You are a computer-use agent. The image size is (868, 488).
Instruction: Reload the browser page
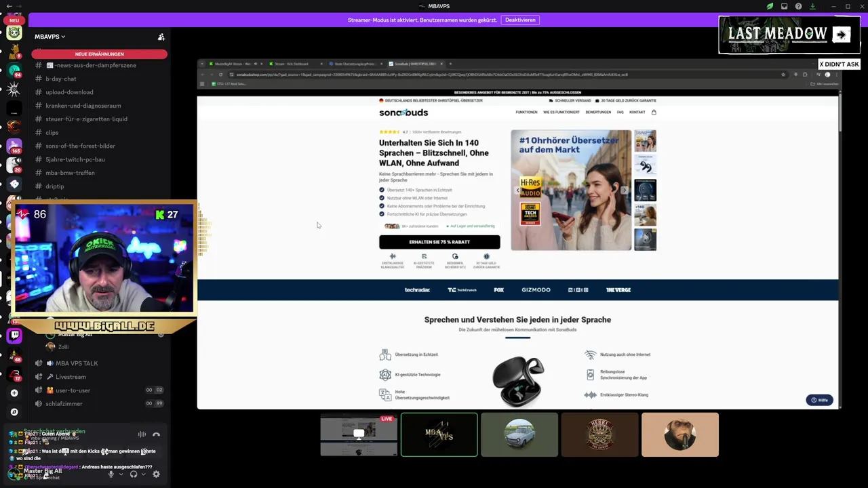[x=220, y=75]
